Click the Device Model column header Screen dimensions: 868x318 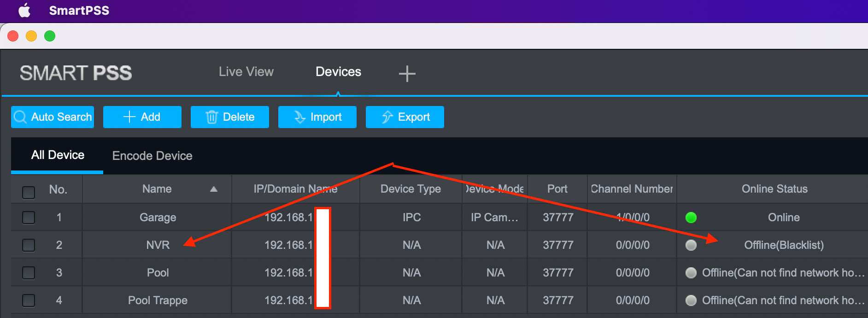click(495, 189)
